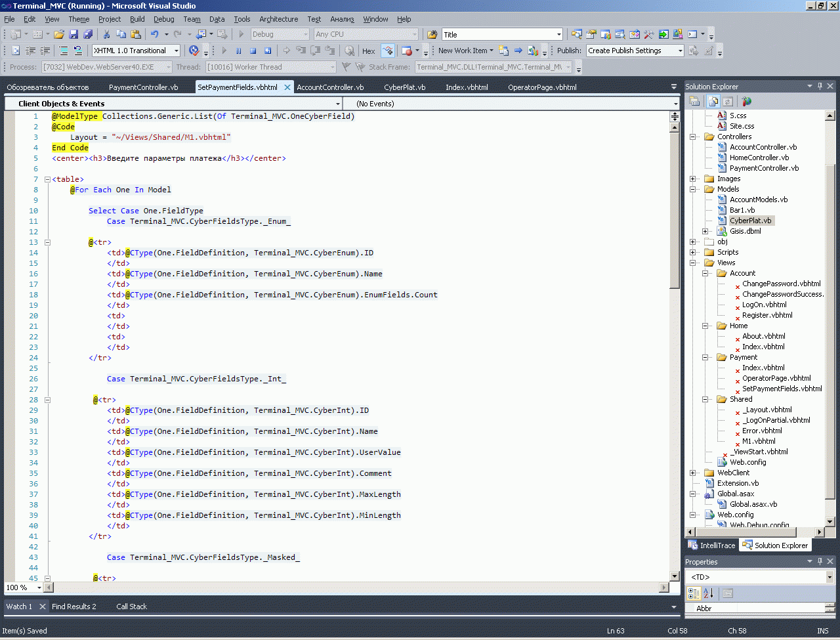
Task: Click the Undo arrow icon
Action: (154, 34)
